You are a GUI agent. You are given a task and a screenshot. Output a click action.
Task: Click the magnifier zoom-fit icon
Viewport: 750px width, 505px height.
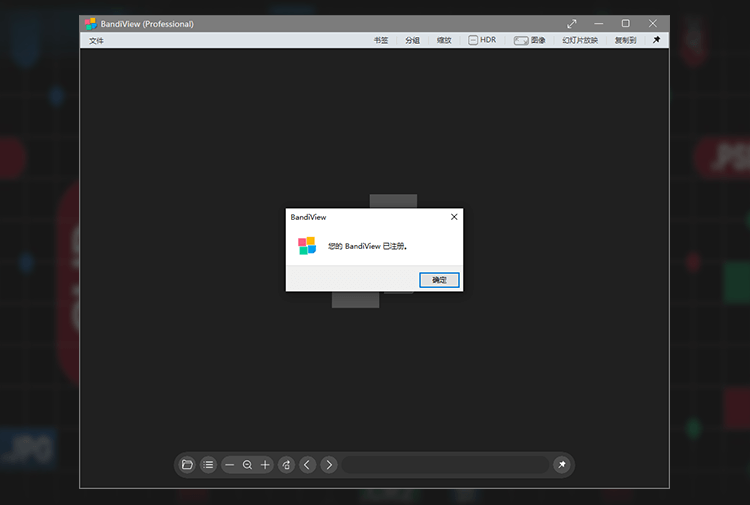[x=247, y=465]
